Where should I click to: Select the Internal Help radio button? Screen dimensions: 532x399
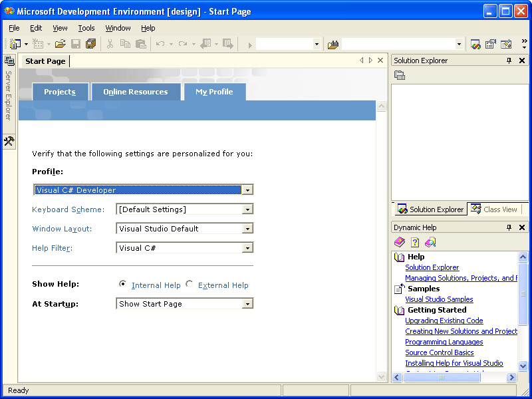(122, 284)
